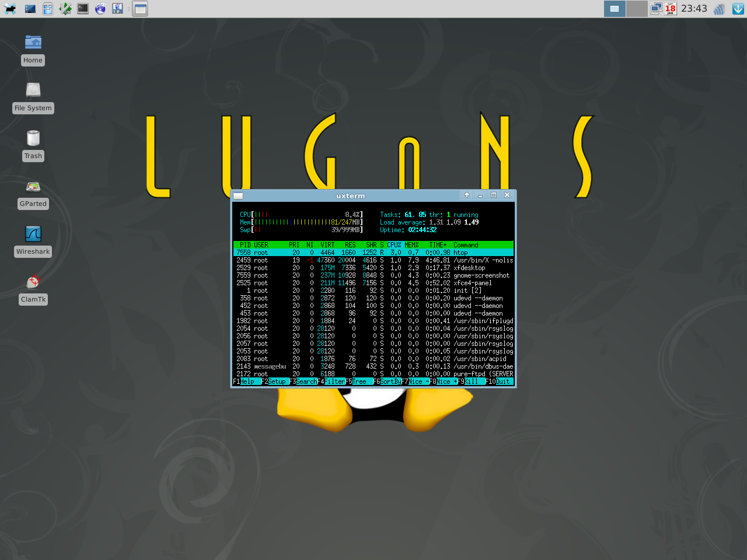Click F9 Kill in htop footer
This screenshot has height=560, width=747.
[x=471, y=381]
